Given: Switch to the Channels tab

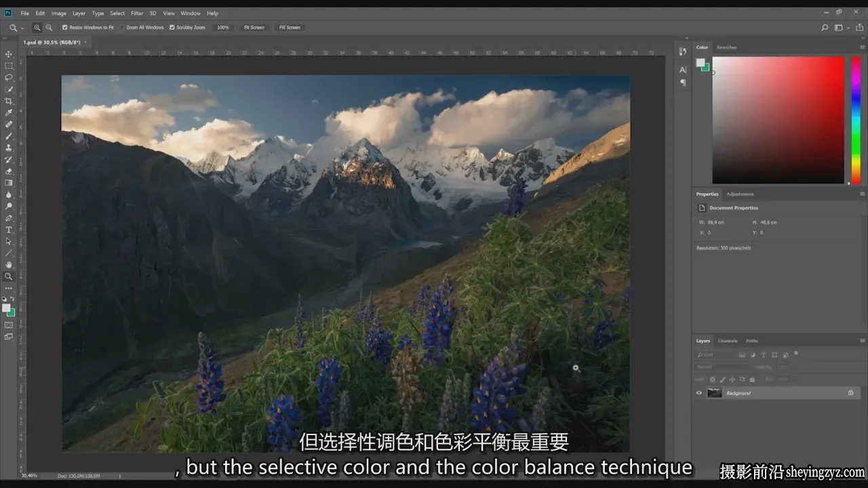Looking at the screenshot, I should tap(728, 341).
